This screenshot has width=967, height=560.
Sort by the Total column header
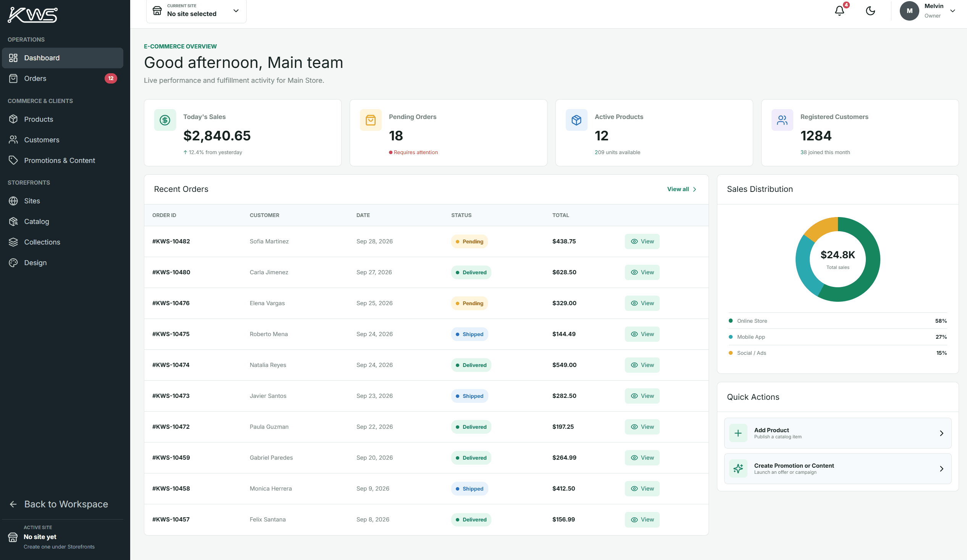pyautogui.click(x=560, y=215)
